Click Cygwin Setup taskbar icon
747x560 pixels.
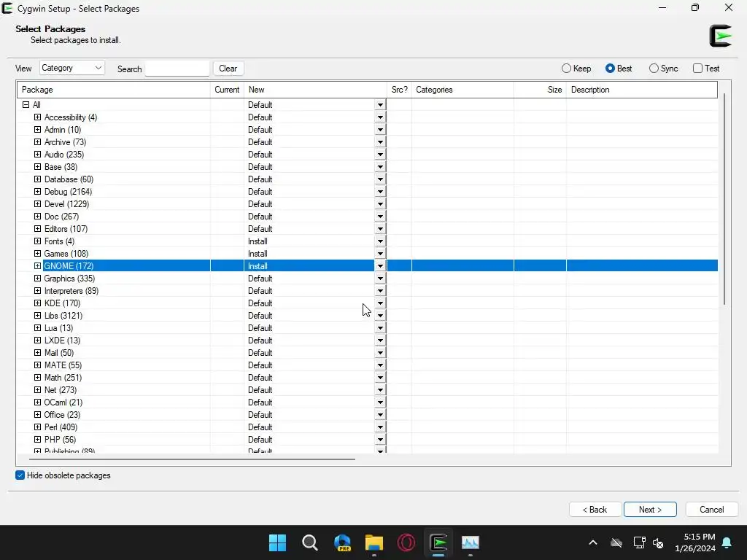point(438,542)
